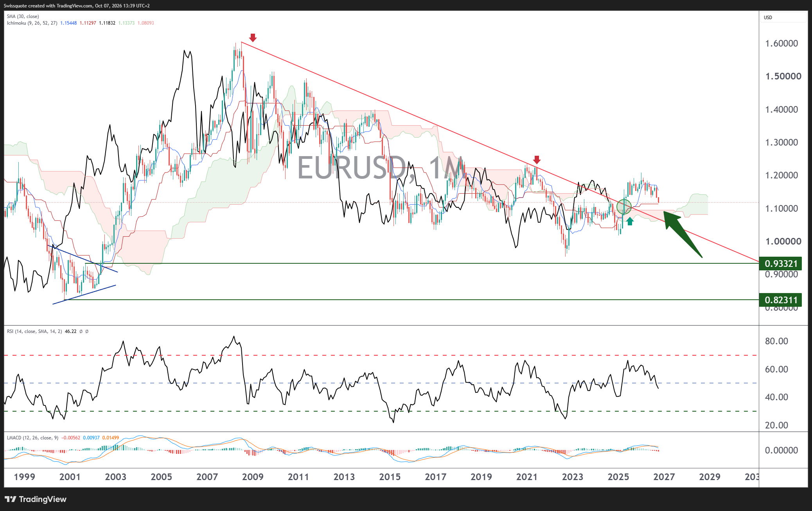
Task: Click the TradingView logo at bottom left
Action: point(36,499)
